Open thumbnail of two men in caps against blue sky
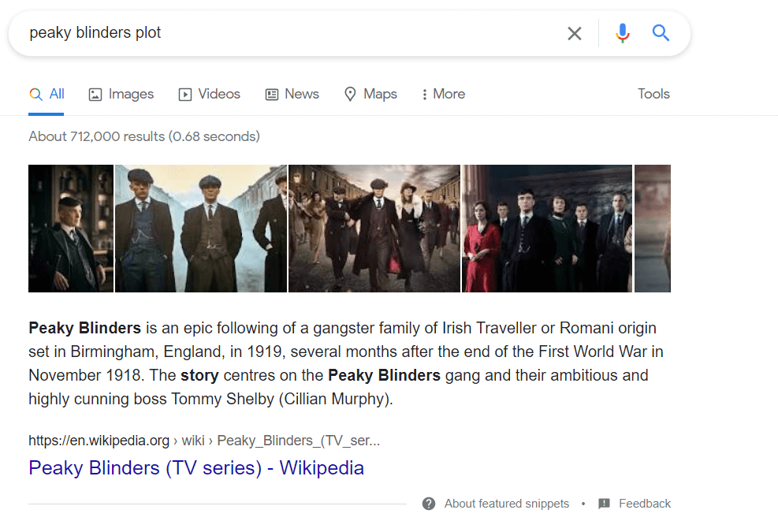The height and width of the screenshot is (532, 778). 201,229
